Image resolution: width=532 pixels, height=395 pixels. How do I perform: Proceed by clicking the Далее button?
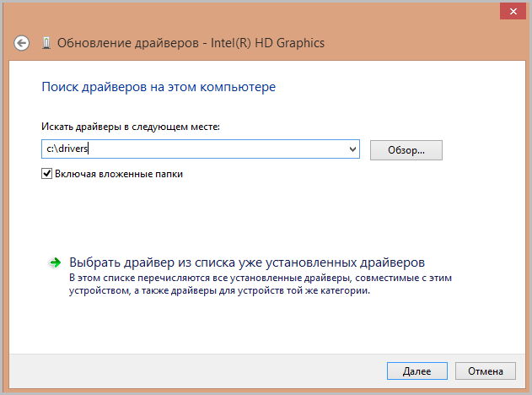(417, 371)
